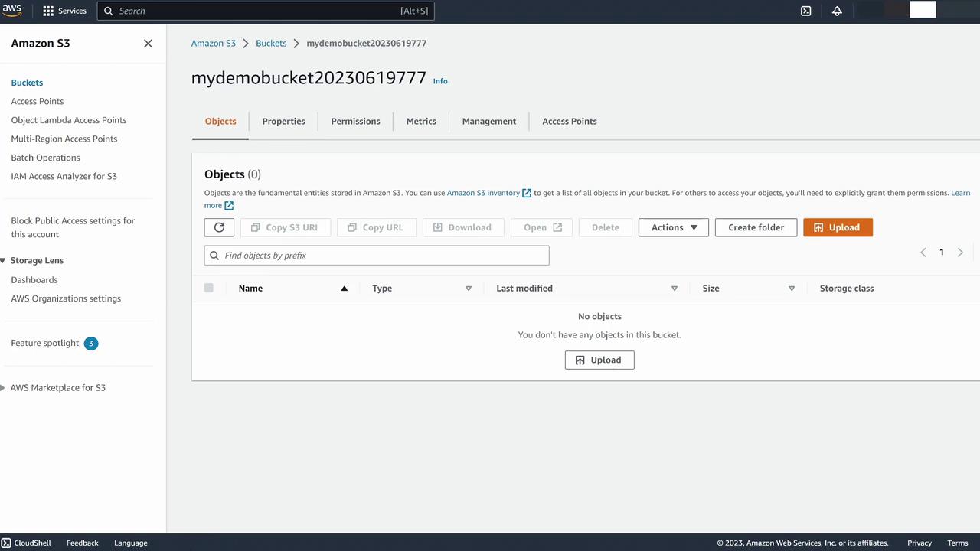Click the orange Upload button
The width and height of the screenshot is (980, 551).
click(838, 227)
